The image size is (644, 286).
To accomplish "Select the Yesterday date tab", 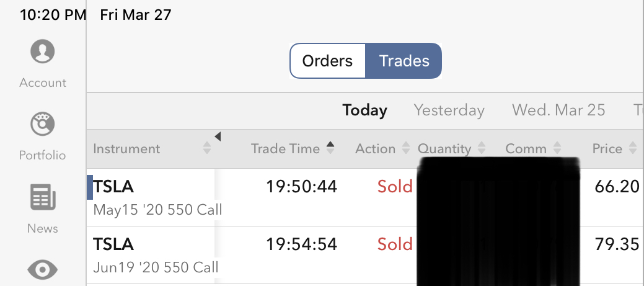I will 449,110.
